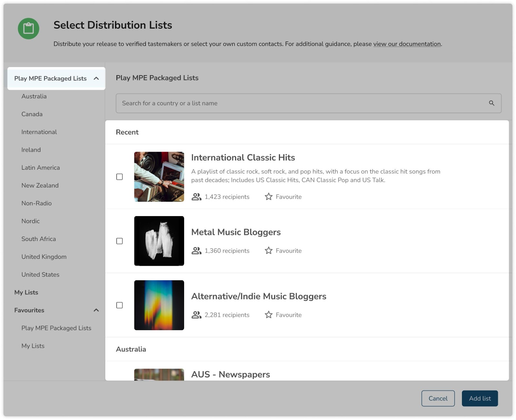Star International Classic Hits as favourite
This screenshot has width=516, height=420.
(x=269, y=196)
